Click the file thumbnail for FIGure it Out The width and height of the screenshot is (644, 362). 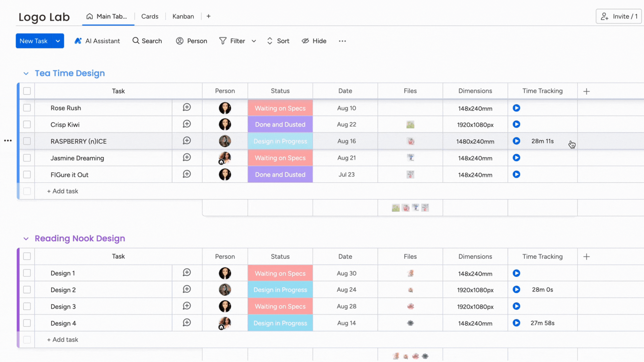click(x=410, y=174)
